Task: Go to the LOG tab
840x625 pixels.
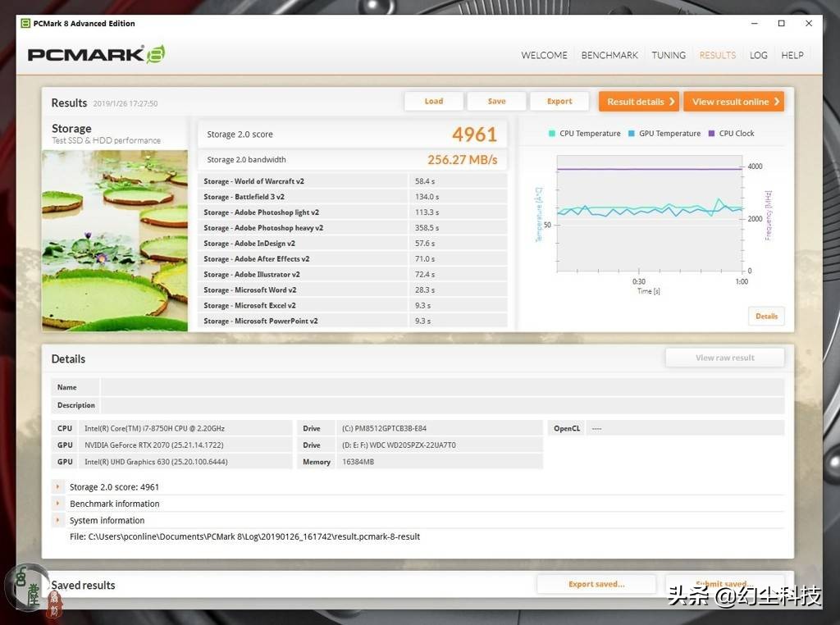Action: coord(758,55)
